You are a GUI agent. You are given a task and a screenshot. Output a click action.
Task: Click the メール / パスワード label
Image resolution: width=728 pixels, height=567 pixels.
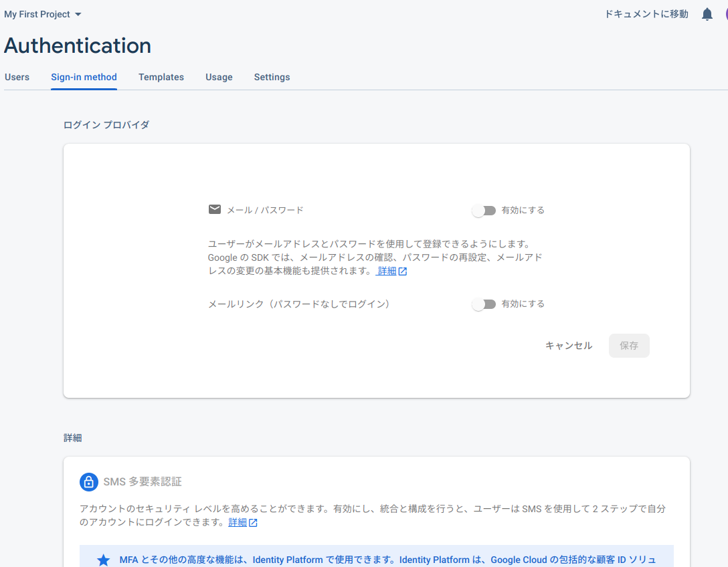click(265, 210)
